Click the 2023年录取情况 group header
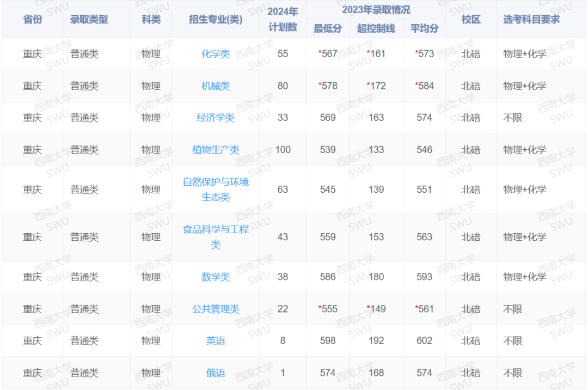This screenshot has height=390, width=588. point(376,10)
